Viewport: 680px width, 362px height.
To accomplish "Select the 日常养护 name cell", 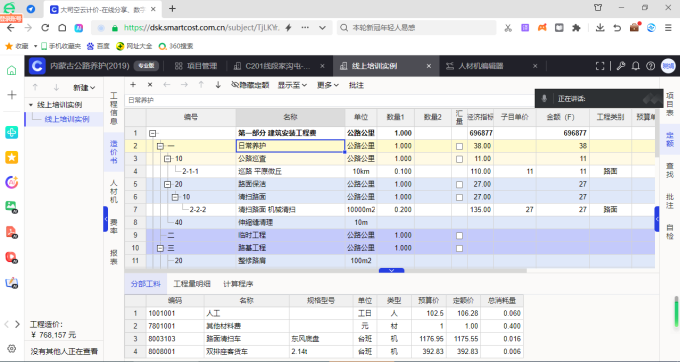I will pos(290,146).
